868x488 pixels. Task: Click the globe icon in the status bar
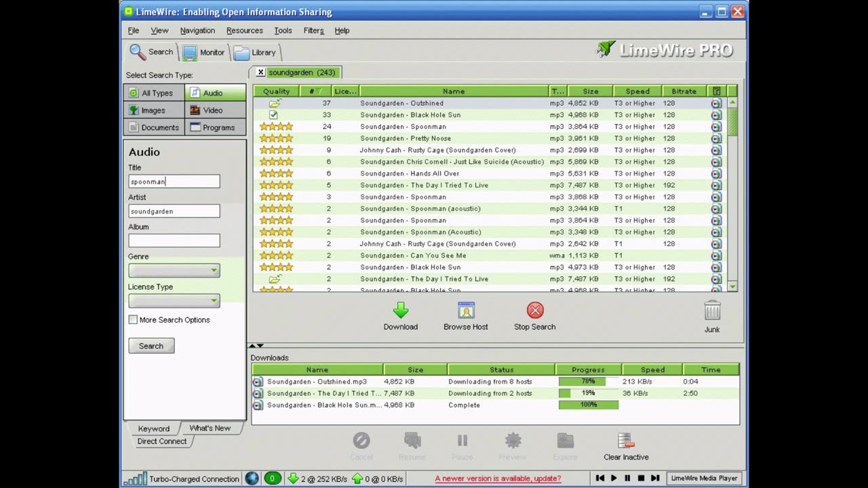pos(252,479)
